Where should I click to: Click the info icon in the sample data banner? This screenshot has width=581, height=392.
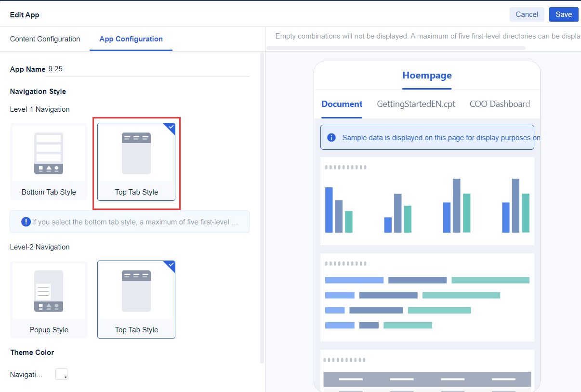click(331, 137)
